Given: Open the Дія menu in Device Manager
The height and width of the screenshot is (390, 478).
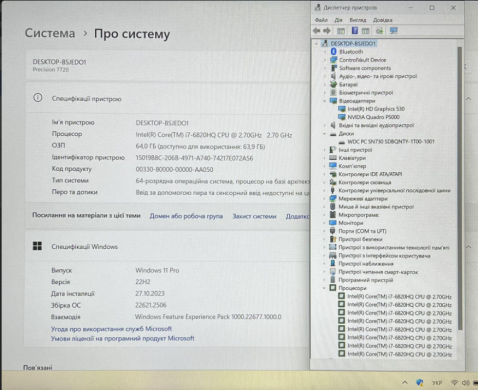Looking at the screenshot, I should [338, 20].
